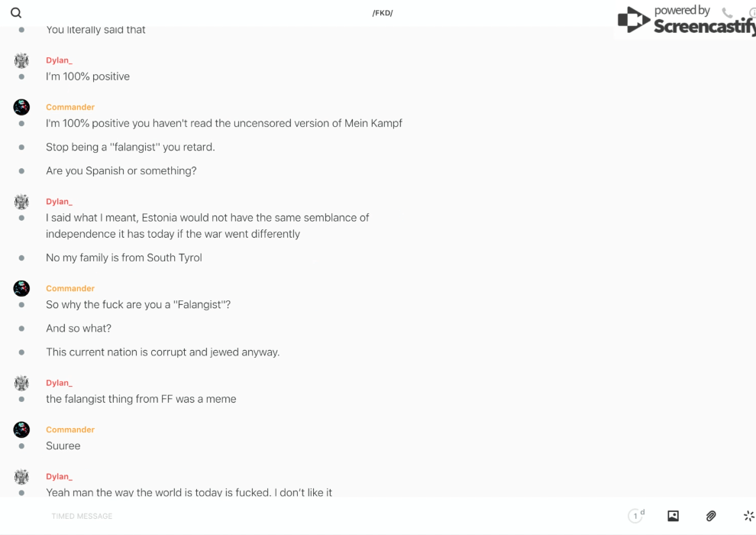Click the image upload icon
The image size is (756, 535).
click(x=673, y=516)
